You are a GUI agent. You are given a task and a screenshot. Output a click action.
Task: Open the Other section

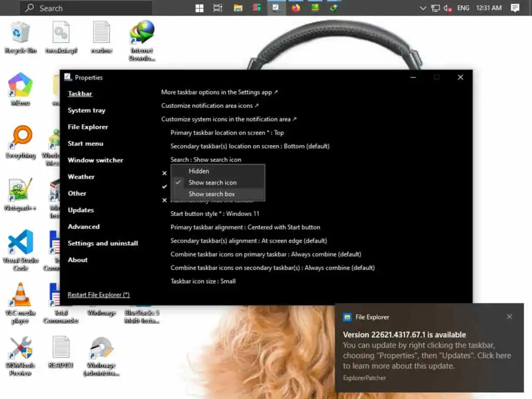tap(77, 193)
